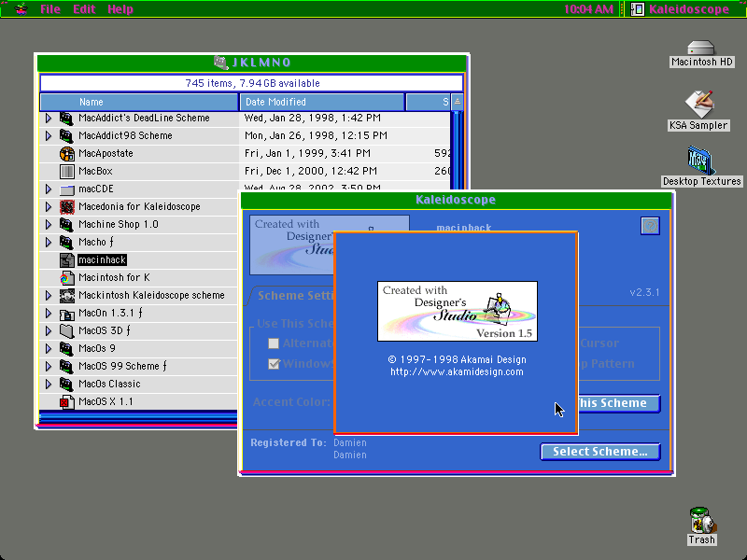The image size is (747, 560).
Task: Click the MacOS 99 Scheme ƒ folder icon
Action: coord(66,366)
